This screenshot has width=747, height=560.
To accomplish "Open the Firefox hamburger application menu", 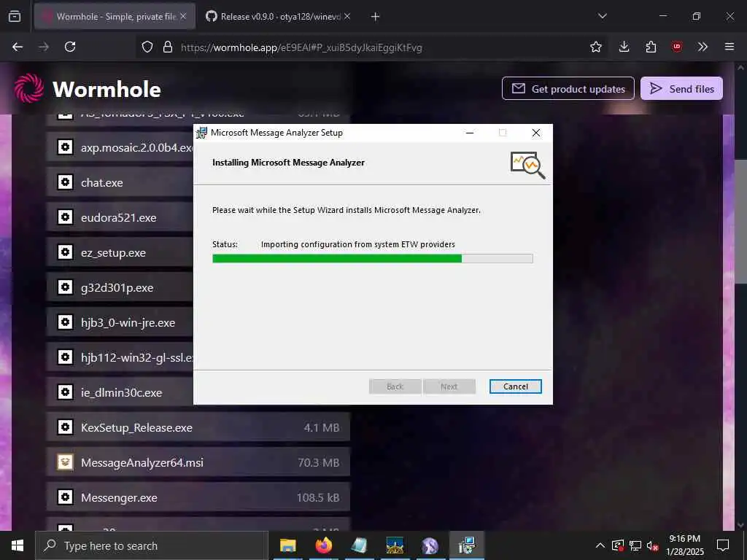I will pyautogui.click(x=729, y=47).
